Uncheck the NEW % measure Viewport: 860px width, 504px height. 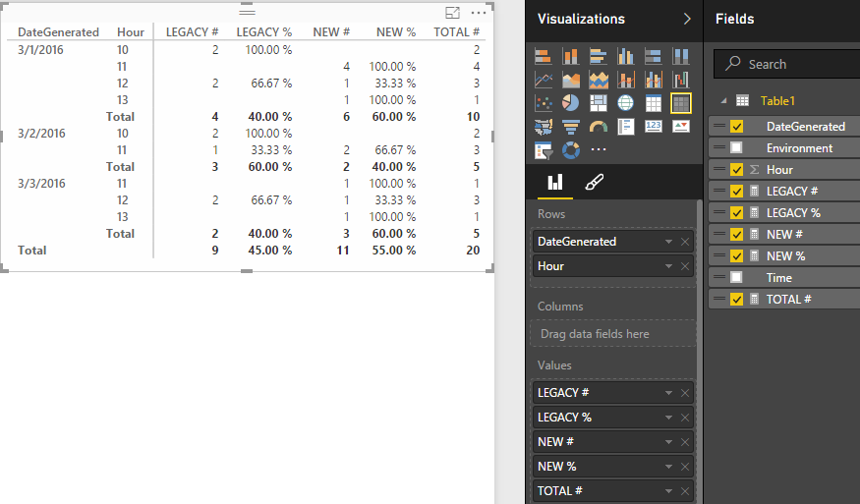pyautogui.click(x=736, y=256)
